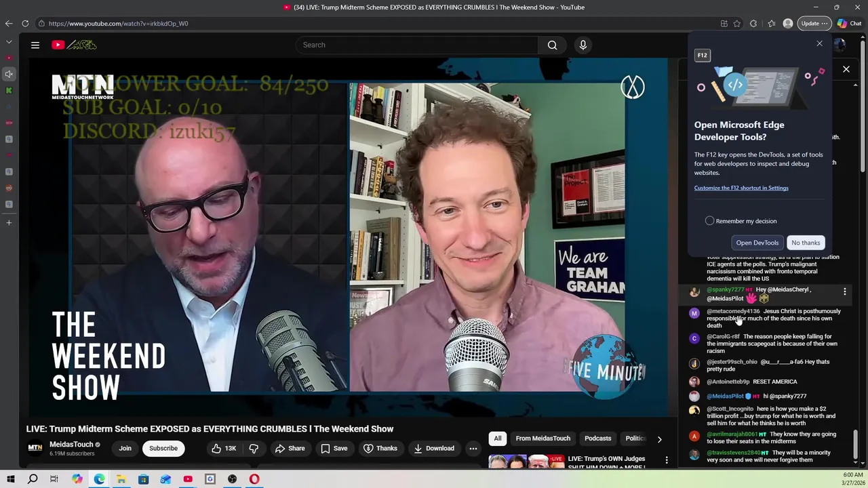This screenshot has width=868, height=488.
Task: Open Customize the F12 shortcut in Settings link
Action: pos(741,188)
